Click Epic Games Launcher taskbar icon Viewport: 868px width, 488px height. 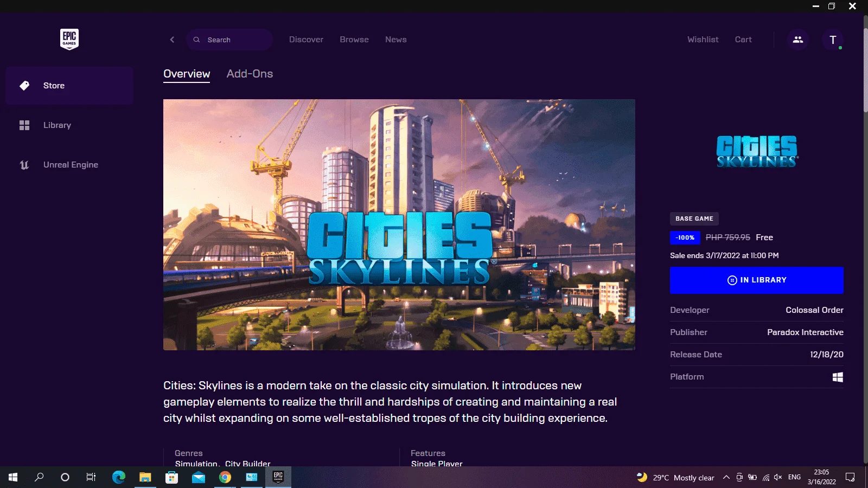click(278, 477)
